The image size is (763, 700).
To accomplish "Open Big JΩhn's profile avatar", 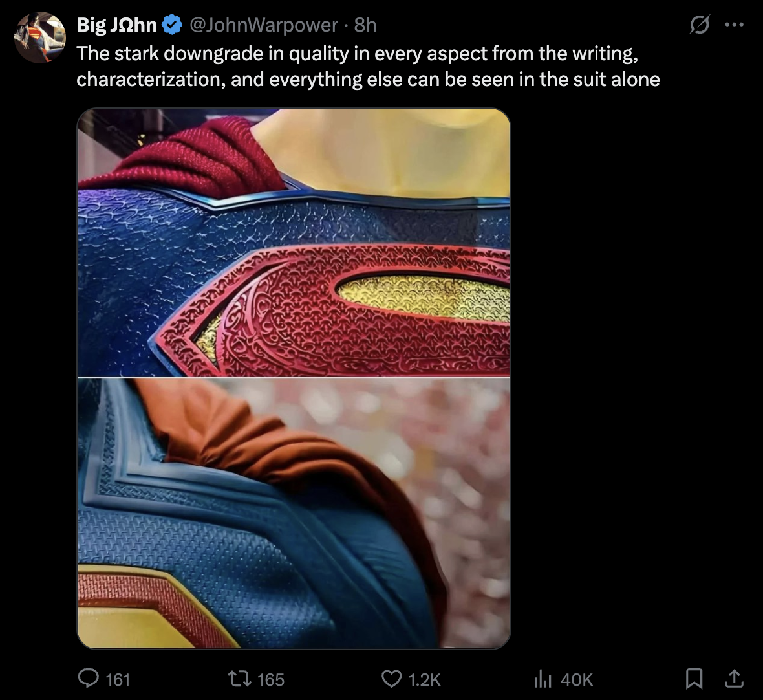I will coord(39,37).
